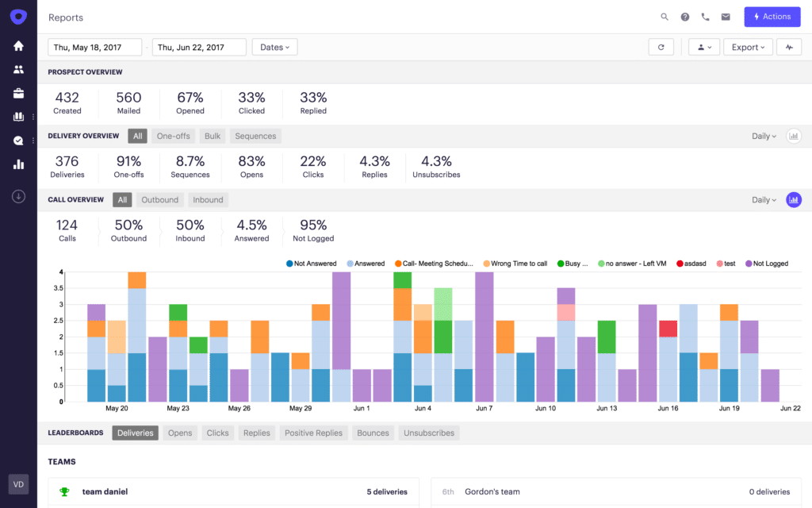Toggle the Call Overview chart view icon
Image resolution: width=812 pixels, height=508 pixels.
click(x=794, y=200)
